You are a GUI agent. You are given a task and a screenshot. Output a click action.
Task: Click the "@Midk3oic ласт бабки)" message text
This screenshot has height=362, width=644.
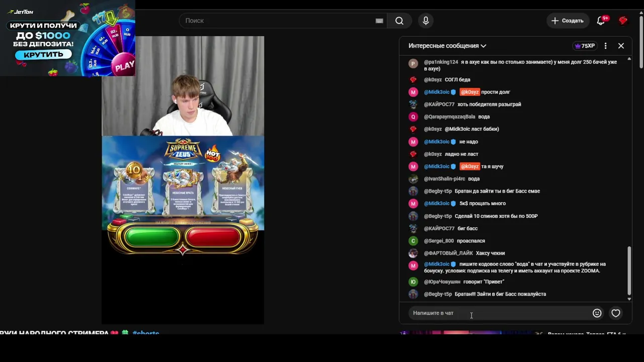[x=472, y=129]
